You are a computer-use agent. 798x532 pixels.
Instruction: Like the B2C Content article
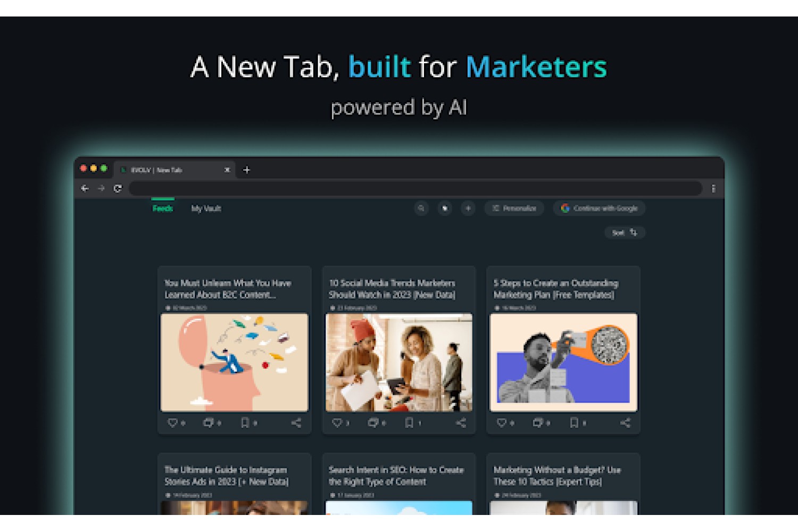pyautogui.click(x=172, y=423)
